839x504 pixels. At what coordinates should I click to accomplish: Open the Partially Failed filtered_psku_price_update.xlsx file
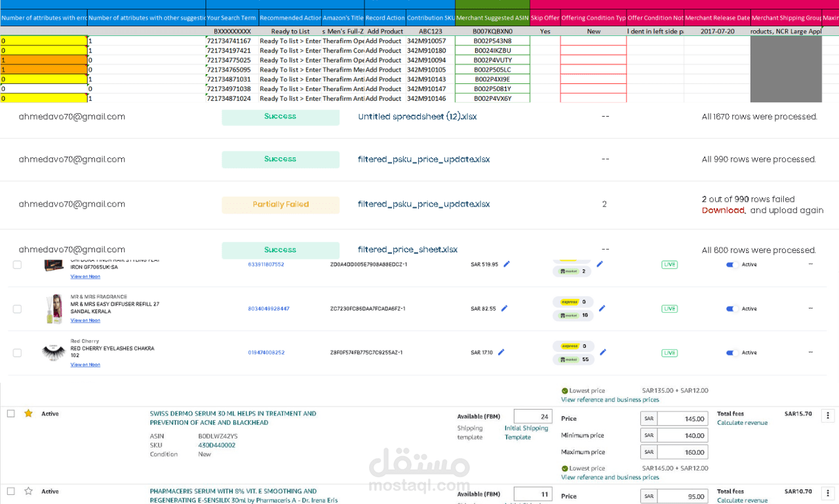[x=423, y=204]
